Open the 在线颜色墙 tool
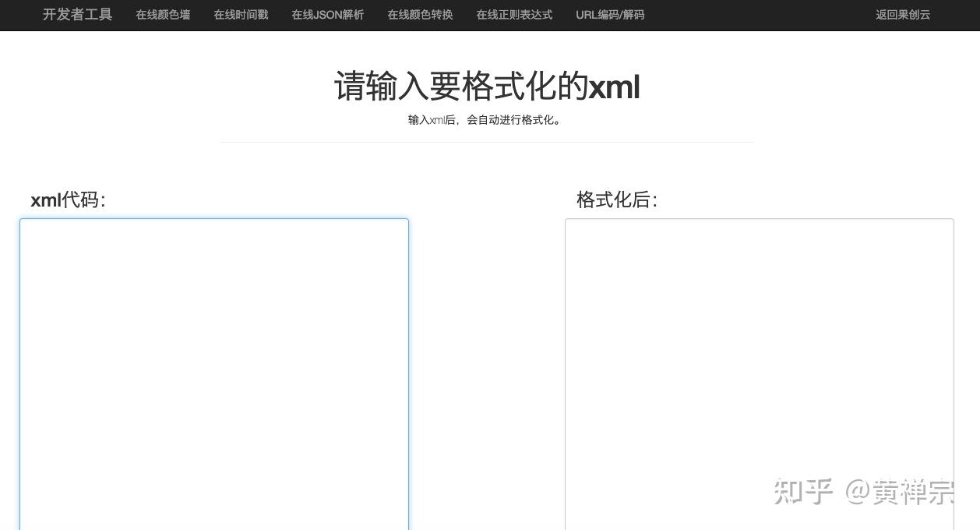This screenshot has width=980, height=530. [163, 15]
